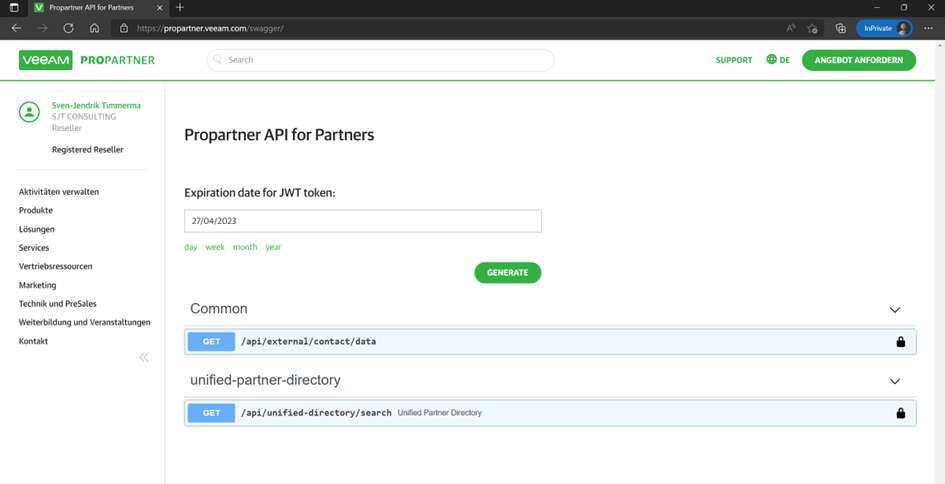Click lock icon on contact/data endpoint
The image size is (945, 484).
(x=900, y=342)
